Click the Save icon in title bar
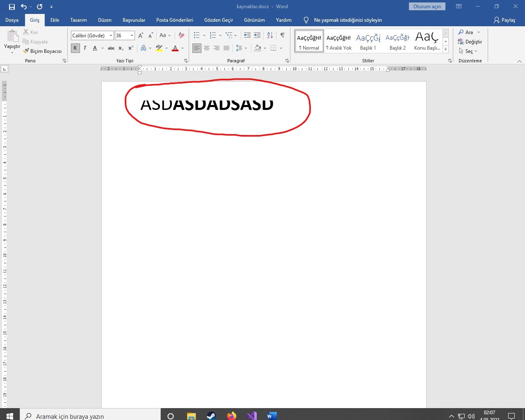The image size is (525, 420). pos(12,7)
